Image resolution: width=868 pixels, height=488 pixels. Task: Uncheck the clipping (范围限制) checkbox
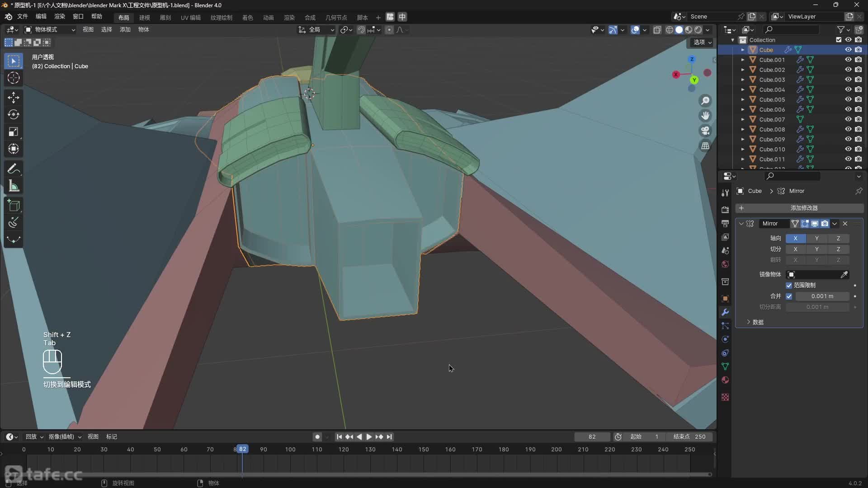pos(789,286)
